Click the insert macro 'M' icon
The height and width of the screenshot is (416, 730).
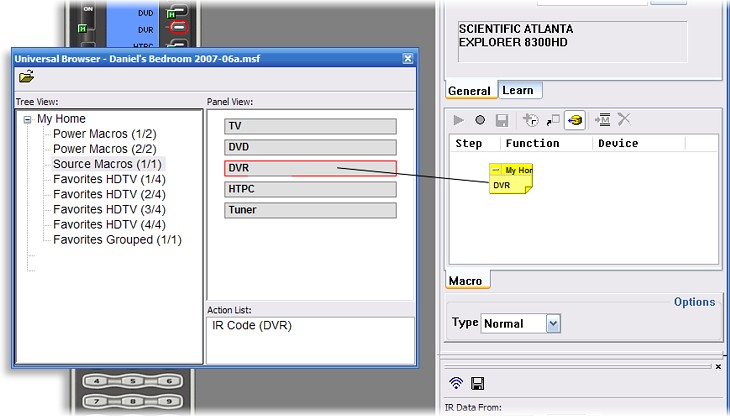[603, 120]
